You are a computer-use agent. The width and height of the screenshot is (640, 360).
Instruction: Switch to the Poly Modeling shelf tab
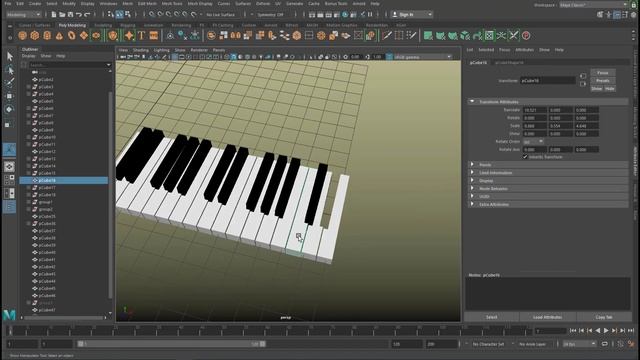tap(72, 25)
